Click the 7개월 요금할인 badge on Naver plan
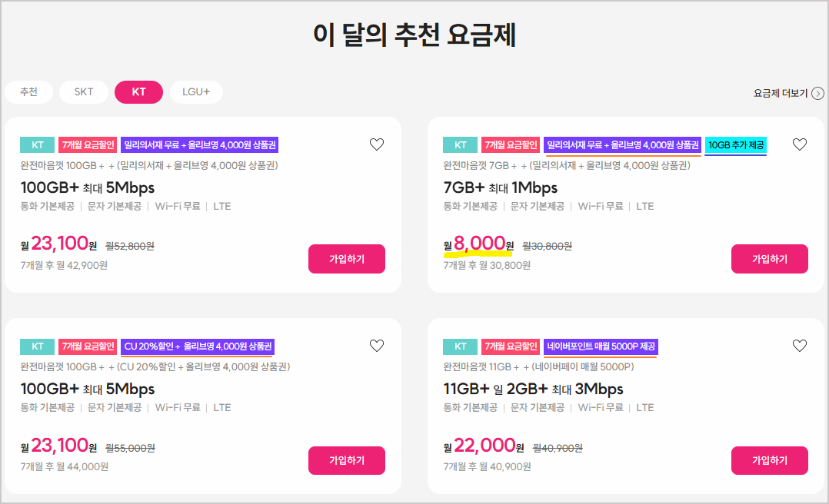The image size is (829, 504). [x=511, y=346]
